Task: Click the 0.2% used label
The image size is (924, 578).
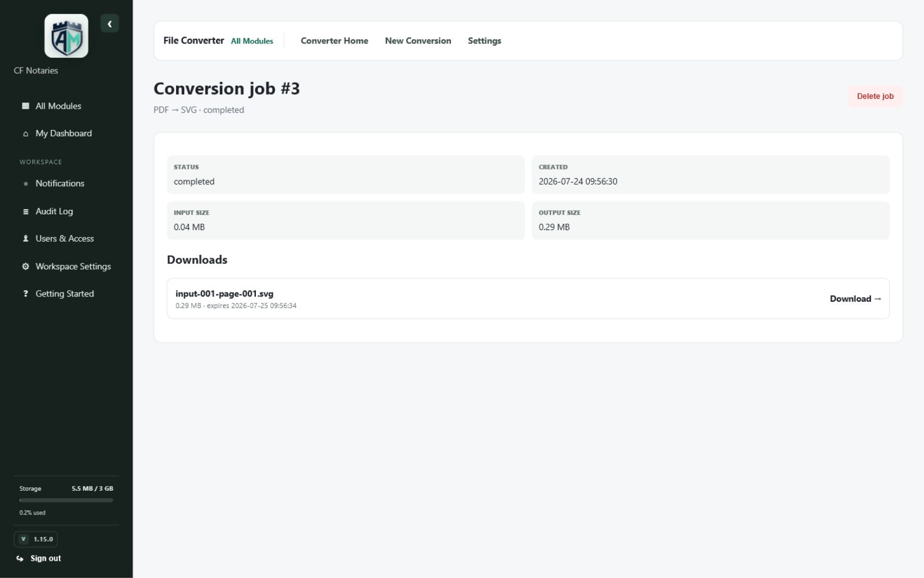Action: click(32, 513)
